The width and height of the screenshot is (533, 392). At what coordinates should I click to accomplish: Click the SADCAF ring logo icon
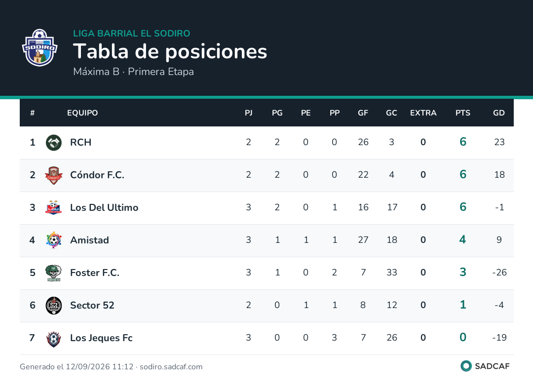tap(466, 366)
